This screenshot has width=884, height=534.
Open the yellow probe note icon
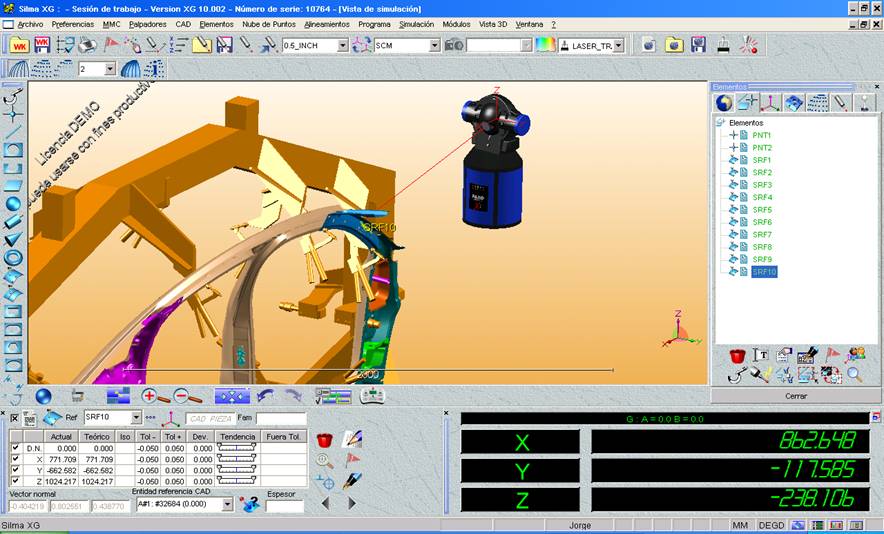(201, 45)
